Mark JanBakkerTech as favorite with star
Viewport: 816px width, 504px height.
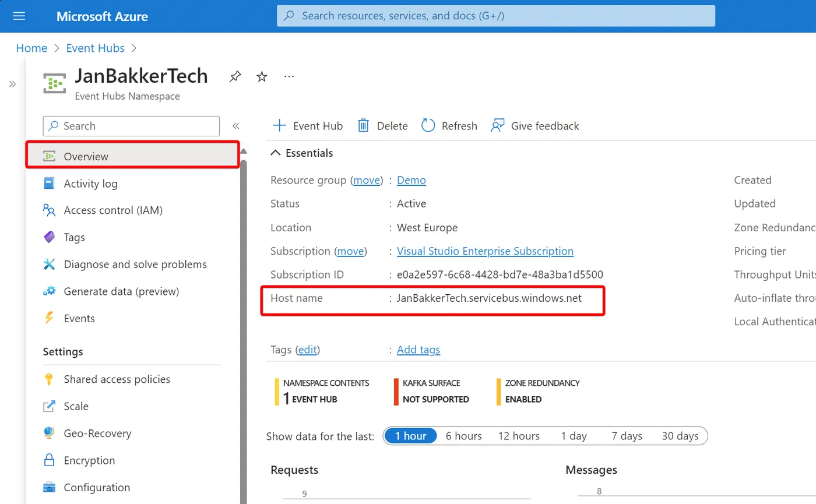click(x=262, y=76)
